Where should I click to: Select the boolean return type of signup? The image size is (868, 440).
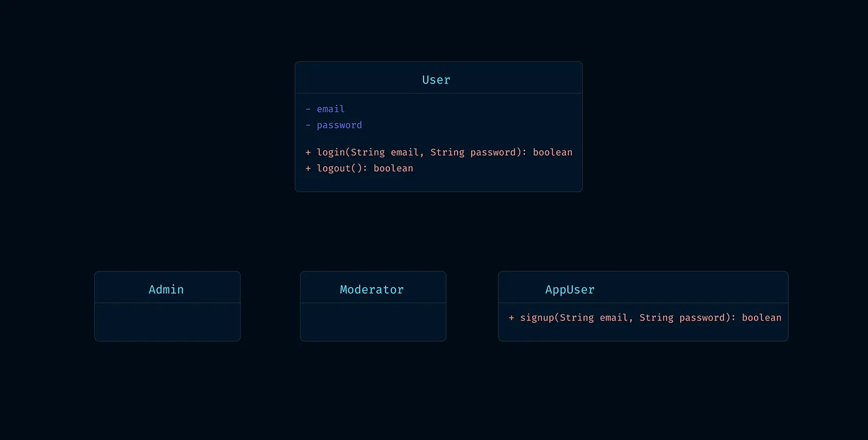(x=763, y=317)
